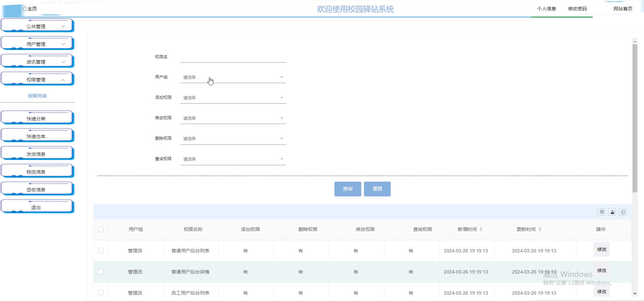Click the table export icon

(x=612, y=212)
